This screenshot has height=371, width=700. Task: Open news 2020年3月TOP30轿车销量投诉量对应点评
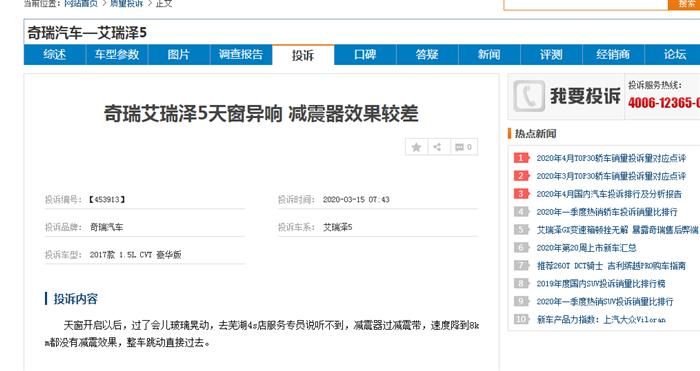[611, 176]
